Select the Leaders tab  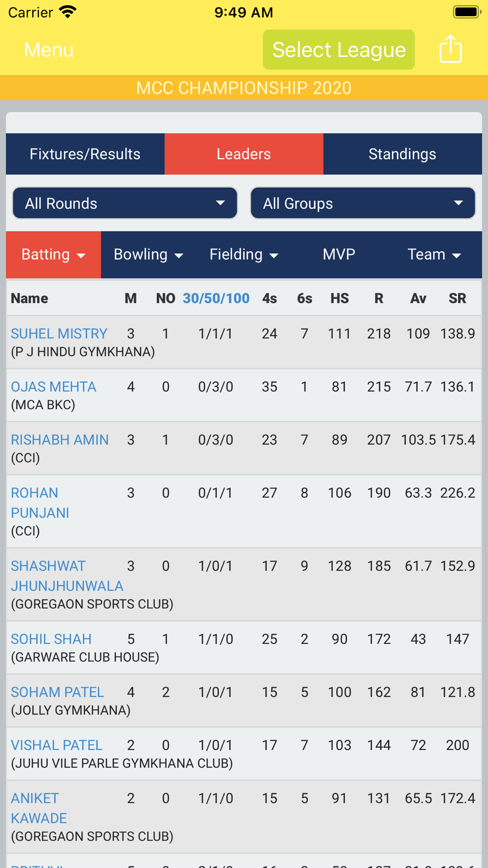pyautogui.click(x=244, y=154)
